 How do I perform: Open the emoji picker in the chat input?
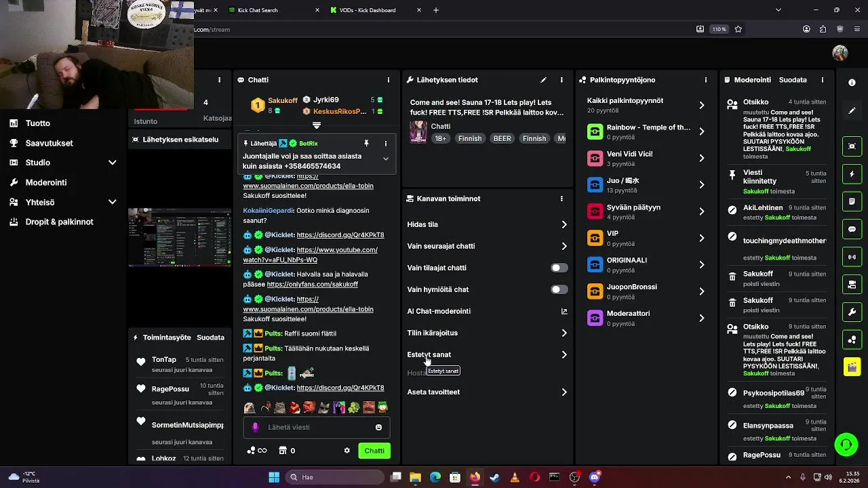pyautogui.click(x=378, y=427)
